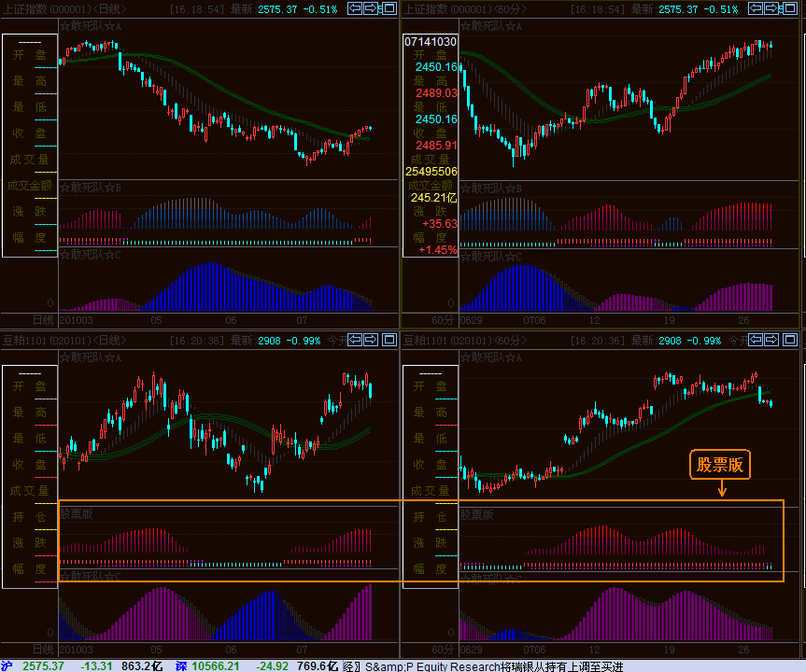Click 26 date marker on 豆粕1101 60分 axis
This screenshot has height=672, width=806.
point(743,650)
